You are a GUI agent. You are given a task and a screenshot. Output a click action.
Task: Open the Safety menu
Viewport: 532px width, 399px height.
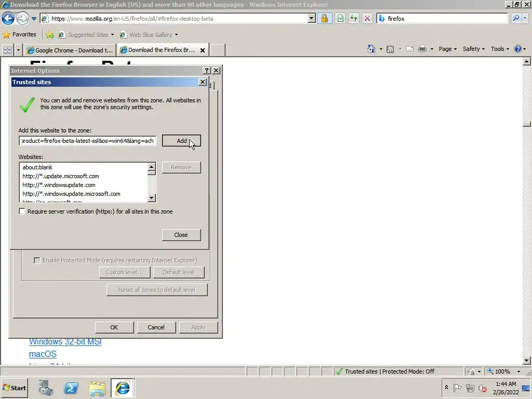474,49
